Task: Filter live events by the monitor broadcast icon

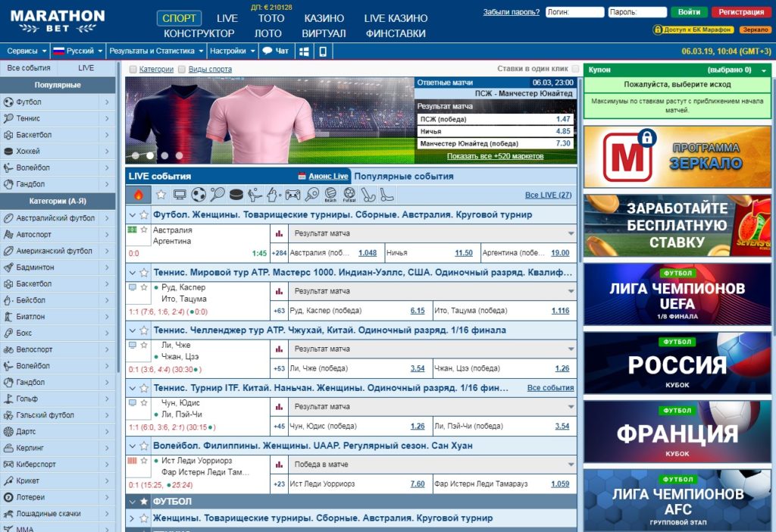Action: click(180, 195)
